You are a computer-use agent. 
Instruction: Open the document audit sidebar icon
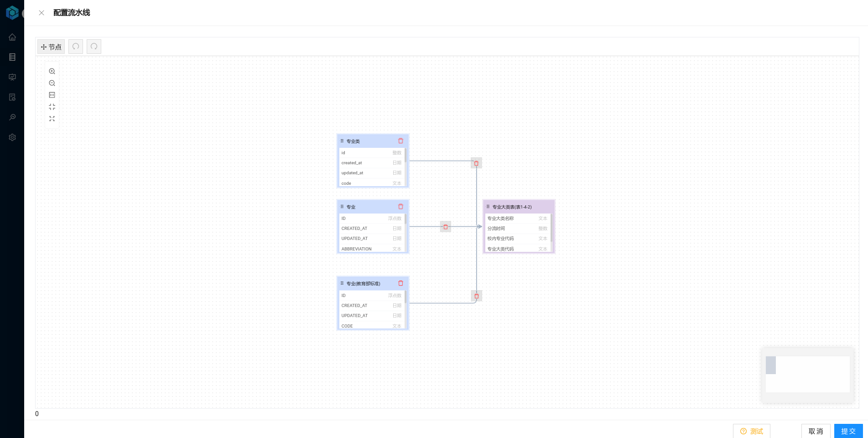point(12,97)
